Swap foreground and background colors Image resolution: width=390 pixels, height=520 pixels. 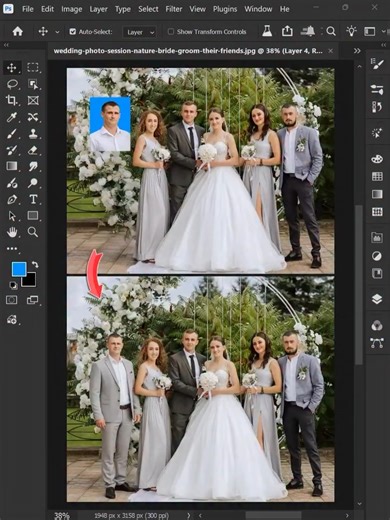(x=35, y=265)
